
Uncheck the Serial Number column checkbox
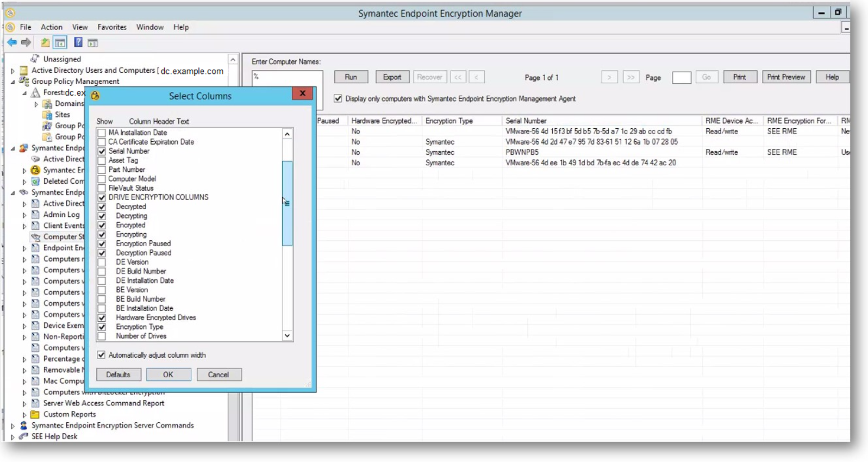tap(102, 151)
